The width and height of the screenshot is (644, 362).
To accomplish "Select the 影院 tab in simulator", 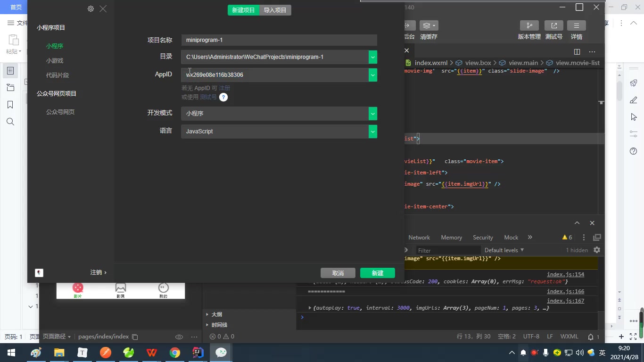I will [121, 290].
